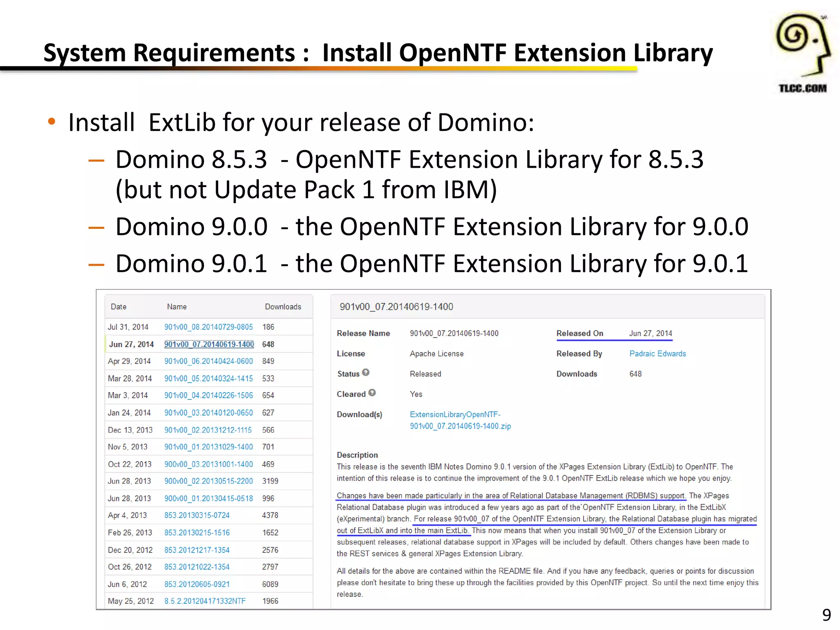
Task: Click the TLCC.COM logo
Action: coord(803,53)
